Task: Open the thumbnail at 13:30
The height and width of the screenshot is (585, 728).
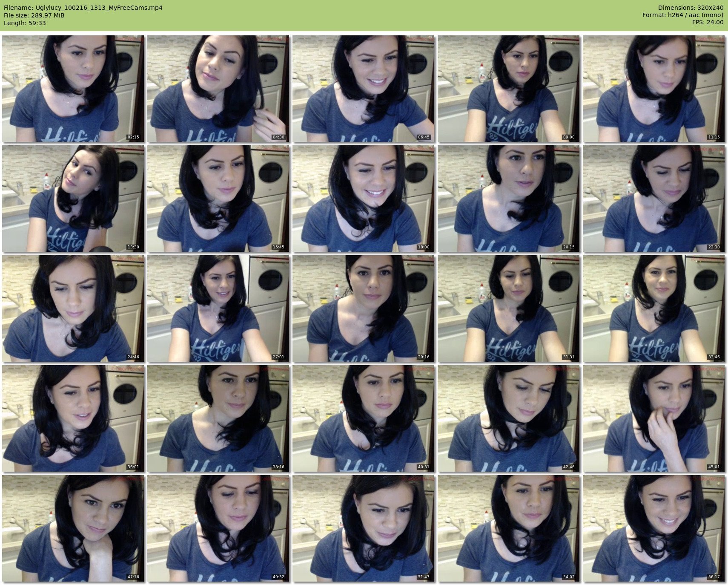Action: (x=73, y=199)
